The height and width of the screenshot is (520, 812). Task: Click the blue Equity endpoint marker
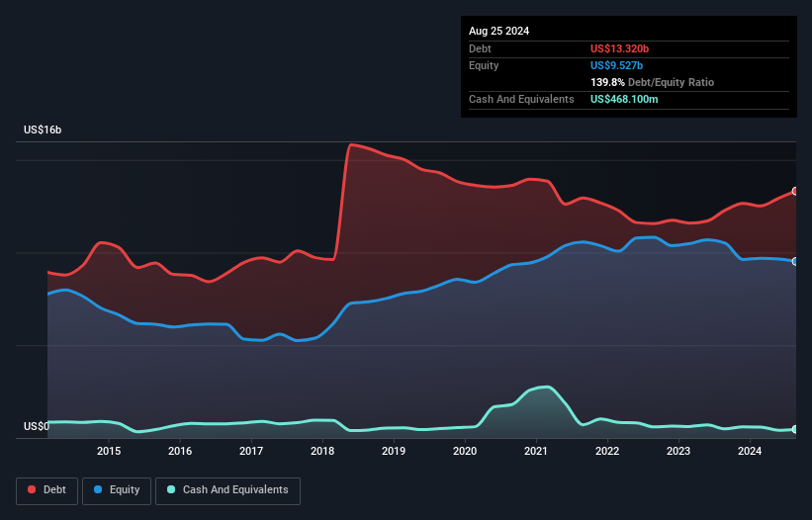795,262
